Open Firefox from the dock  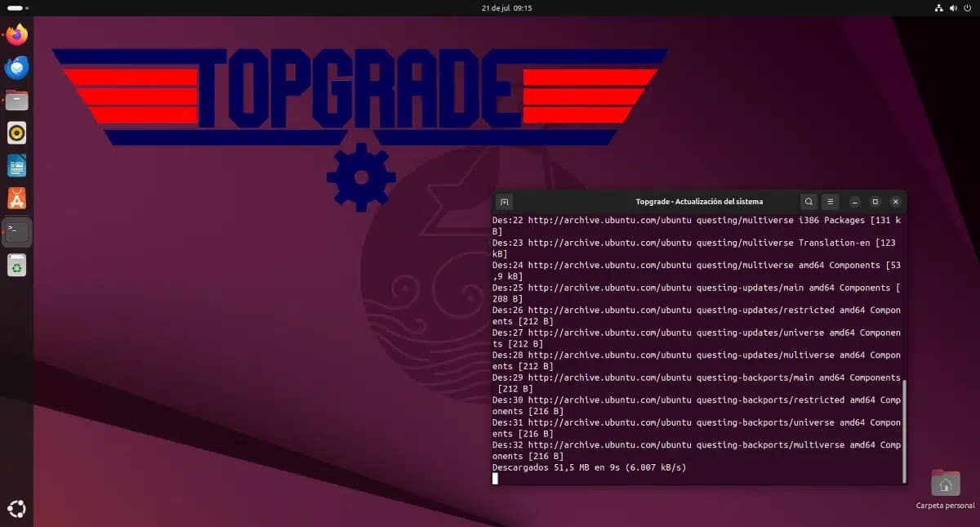click(x=16, y=34)
